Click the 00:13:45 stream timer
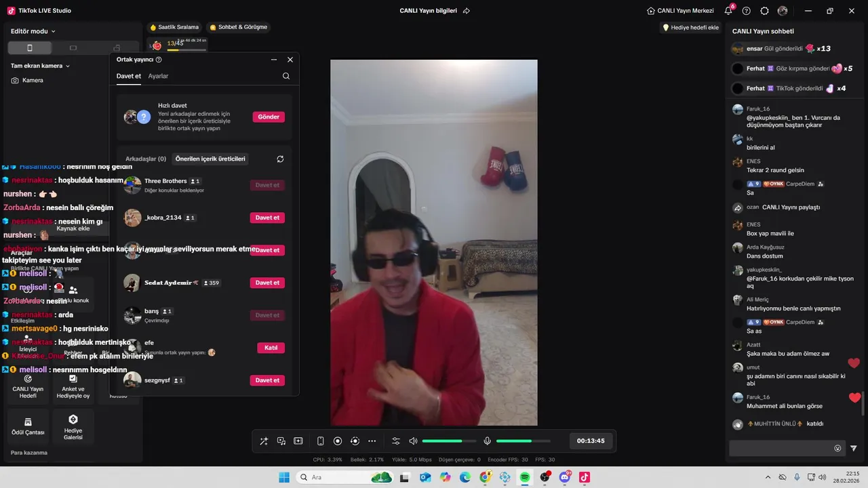This screenshot has width=868, height=488. point(591,441)
